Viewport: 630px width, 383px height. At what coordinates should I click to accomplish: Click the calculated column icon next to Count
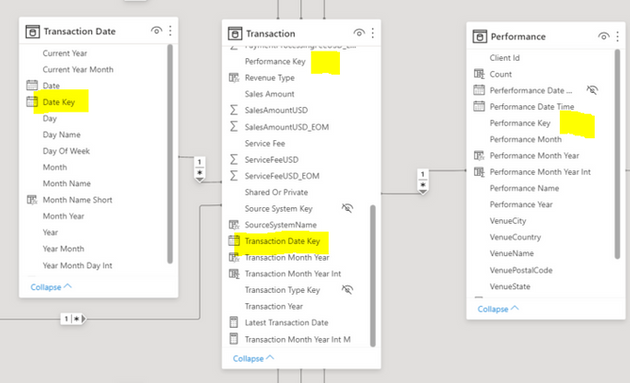click(479, 74)
